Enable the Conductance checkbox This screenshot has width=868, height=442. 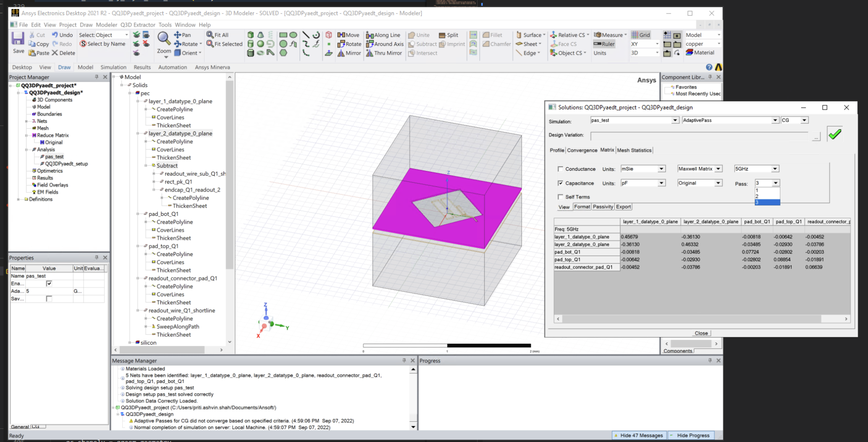(x=560, y=169)
